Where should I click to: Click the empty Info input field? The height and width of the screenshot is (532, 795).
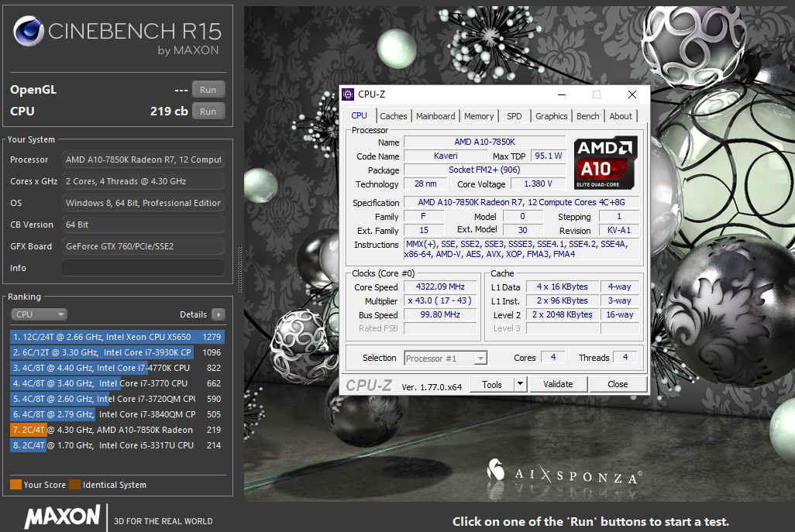tap(143, 268)
